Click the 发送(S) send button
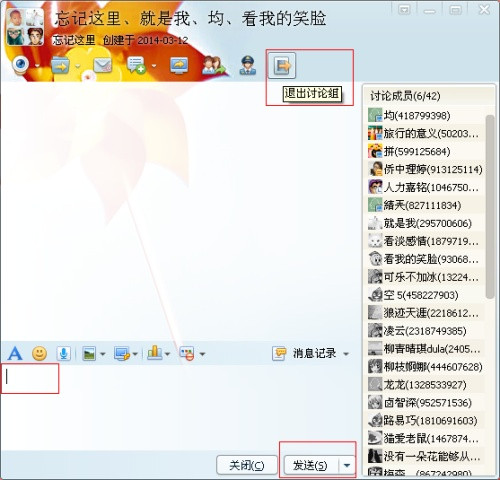The height and width of the screenshot is (480, 500). (311, 465)
